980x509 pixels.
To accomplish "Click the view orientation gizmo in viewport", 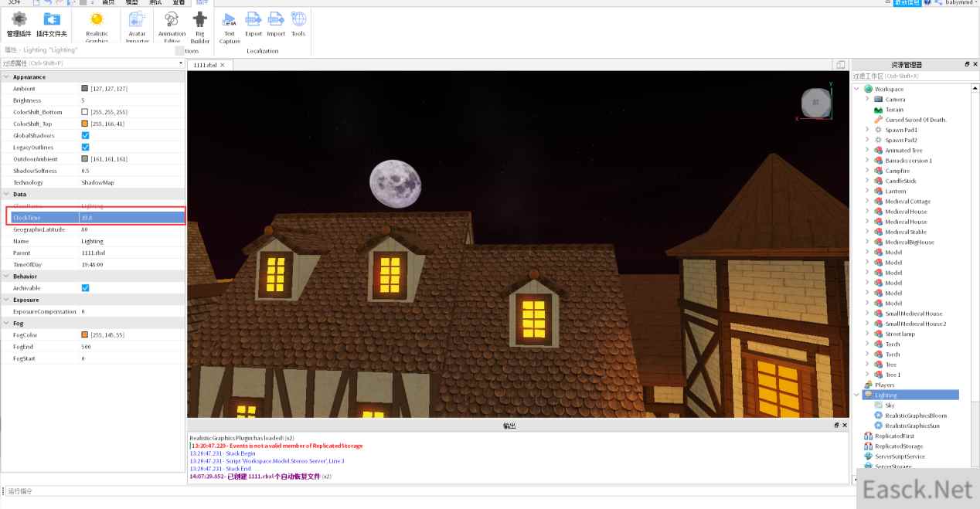I will pos(815,103).
